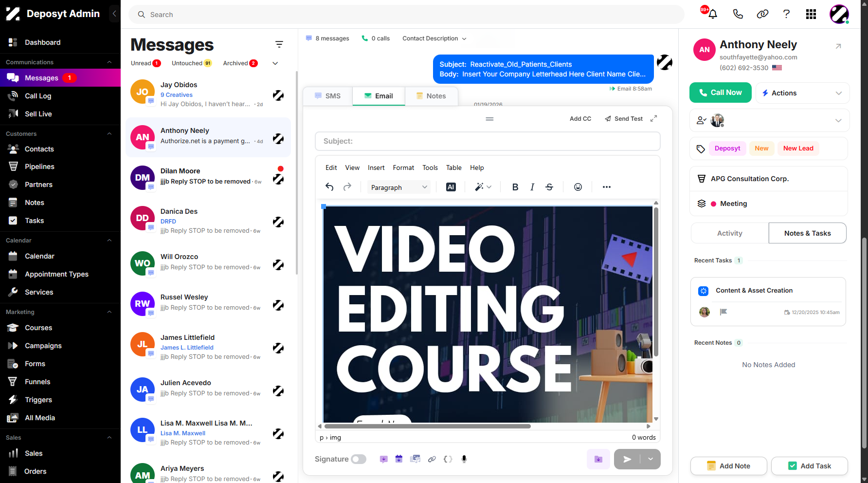Open the Format menu in editor
Screen dimensions: 868x483
(x=403, y=167)
